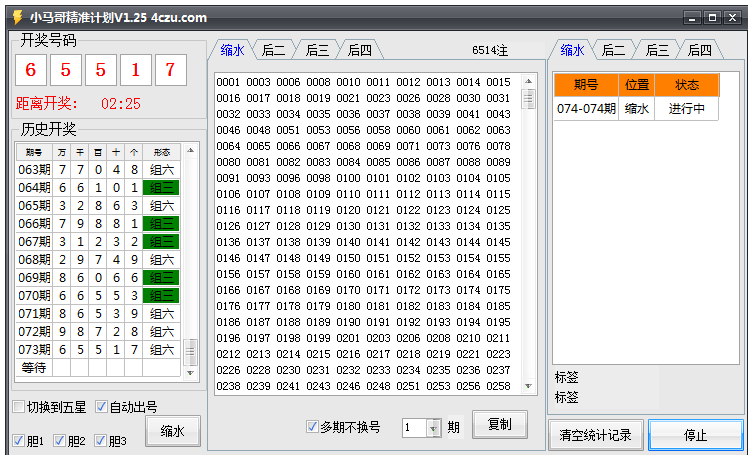Select right panel 后二 tab
The width and height of the screenshot is (751, 459).
(614, 50)
